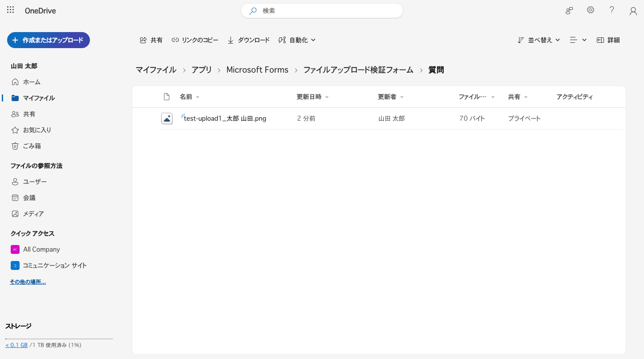Open the 共有 column header dropdown
This screenshot has height=359, width=644.
(518, 97)
